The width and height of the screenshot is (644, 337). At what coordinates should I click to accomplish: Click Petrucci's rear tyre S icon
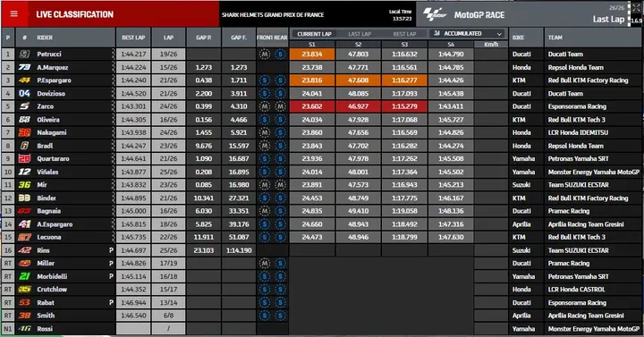[x=281, y=54]
